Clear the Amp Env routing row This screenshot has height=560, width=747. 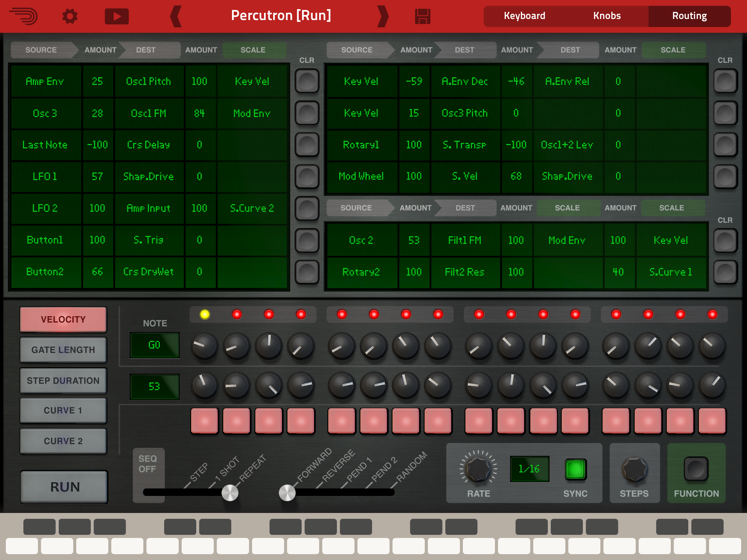coord(307,81)
